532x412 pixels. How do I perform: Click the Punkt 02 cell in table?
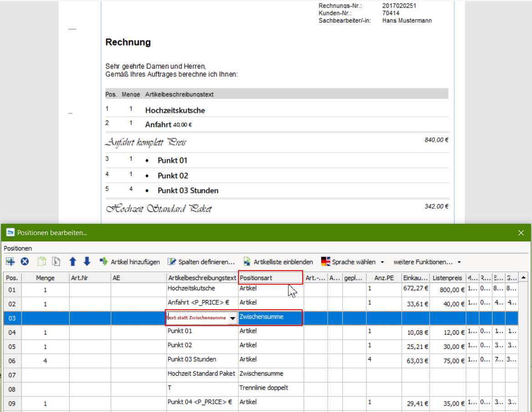[202, 347]
